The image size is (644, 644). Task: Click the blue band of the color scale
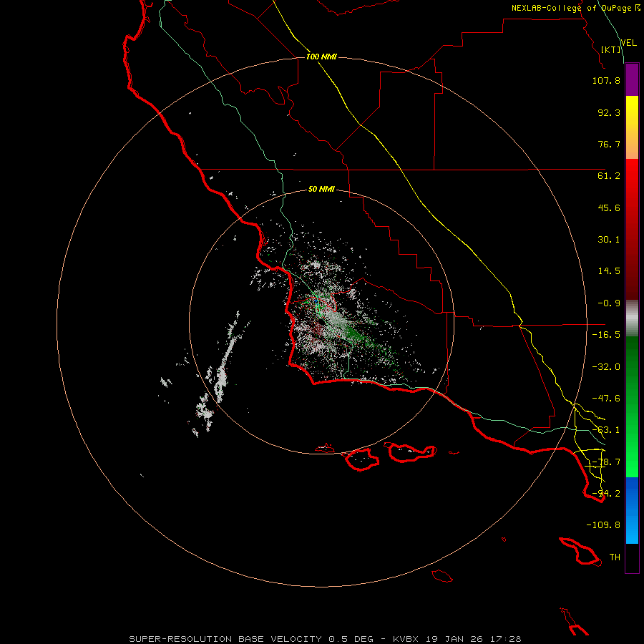632,510
